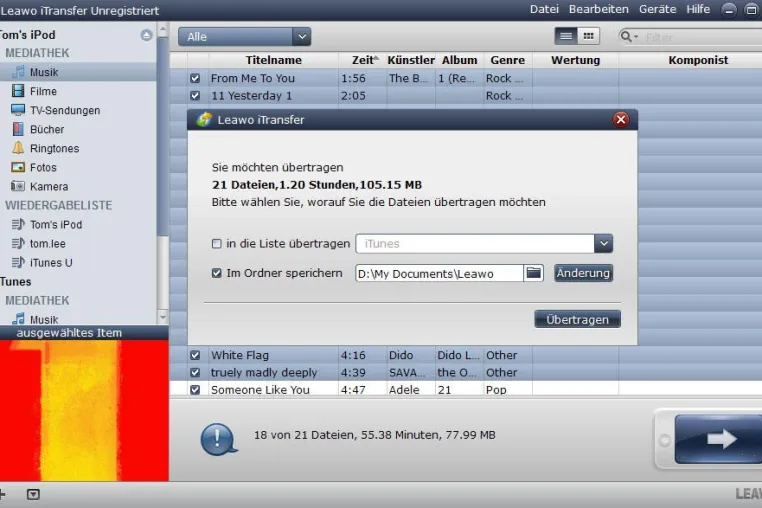Toggle checkbox for truely madly deeply
Viewport: 762px width, 508px height.
pyautogui.click(x=195, y=373)
